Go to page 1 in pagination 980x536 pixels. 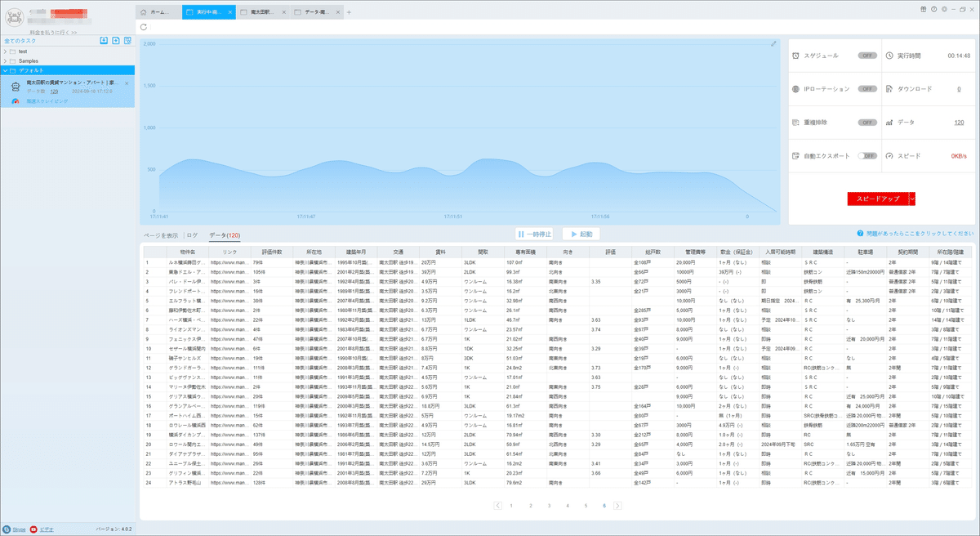[x=512, y=506]
